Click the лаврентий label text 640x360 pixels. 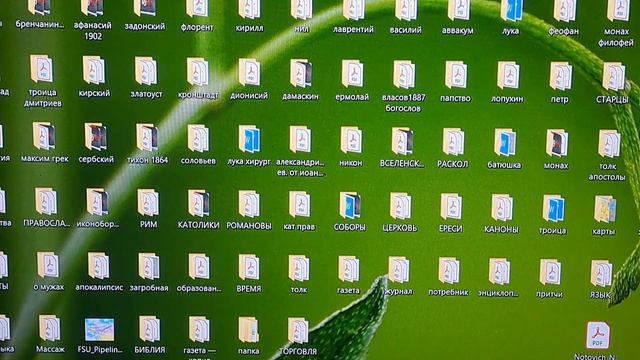[353, 29]
